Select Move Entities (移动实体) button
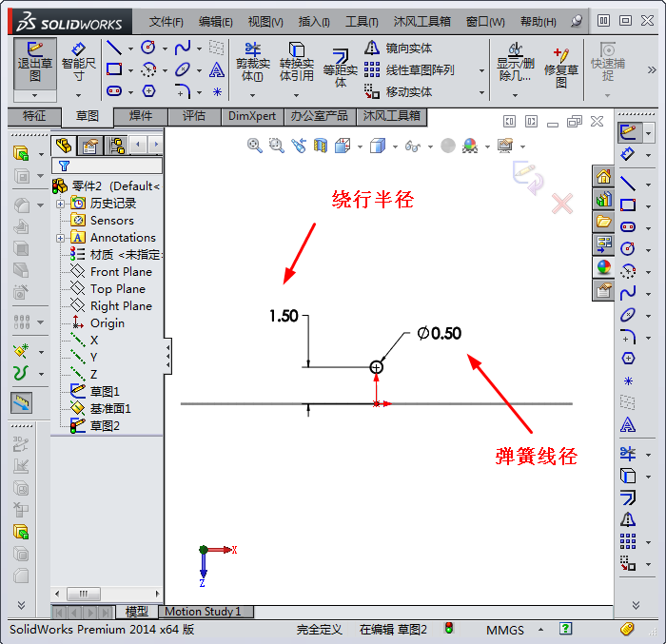The width and height of the screenshot is (666, 644). click(399, 91)
